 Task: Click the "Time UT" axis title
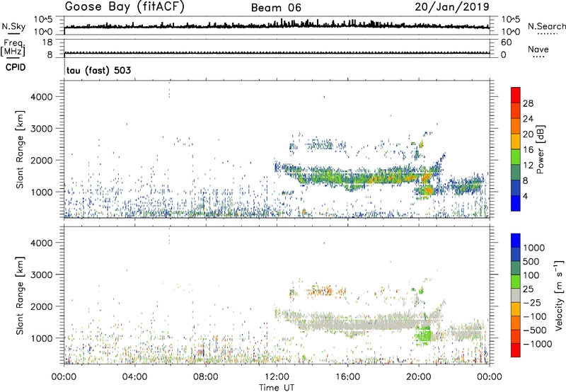(x=277, y=388)
